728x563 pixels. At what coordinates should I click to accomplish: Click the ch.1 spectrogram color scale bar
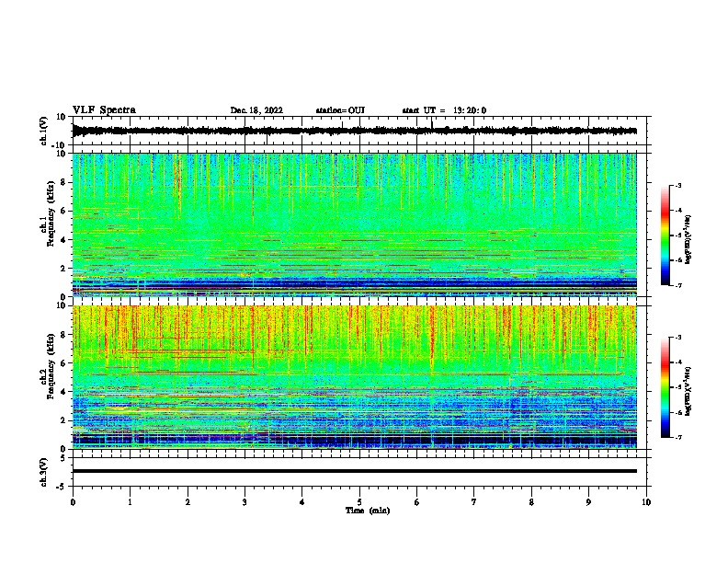pos(665,236)
